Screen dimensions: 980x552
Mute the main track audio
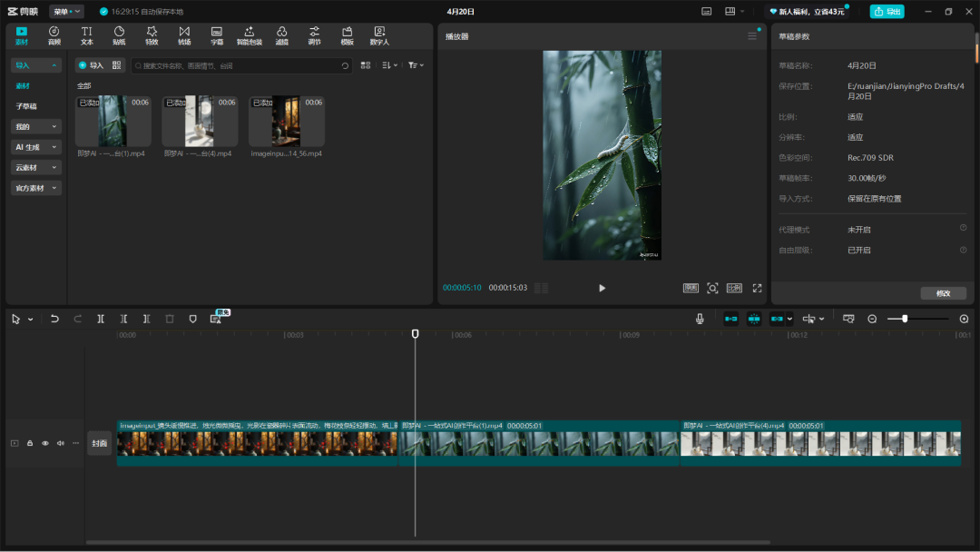point(61,443)
